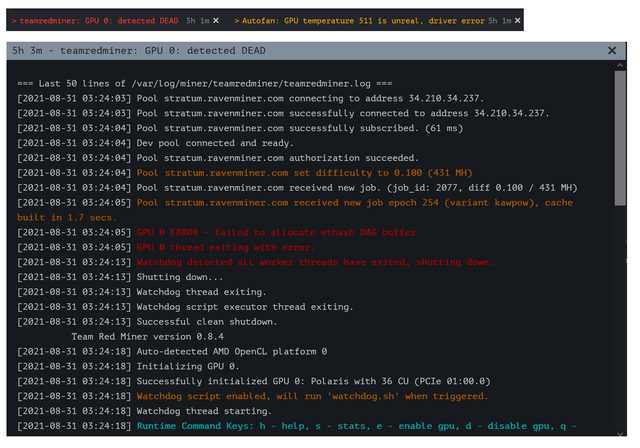The width and height of the screenshot is (640, 448).
Task: Click the log window scrollbar thumb
Action: coord(620,138)
